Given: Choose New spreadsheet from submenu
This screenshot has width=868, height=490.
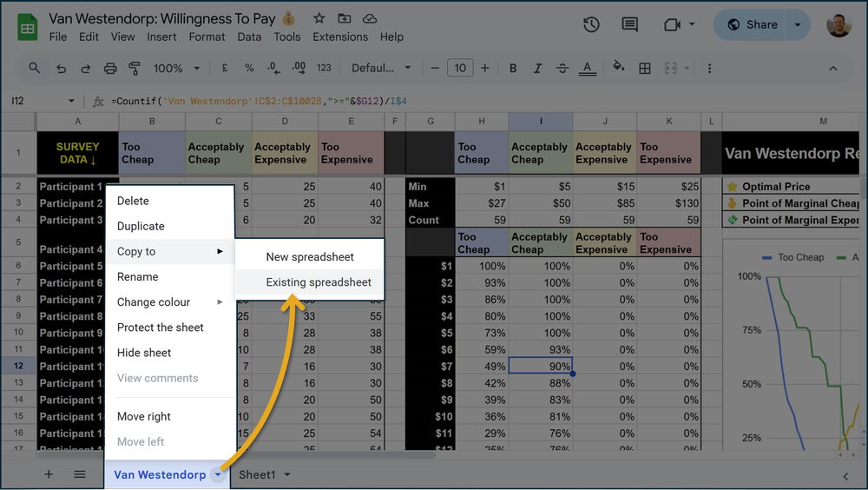Looking at the screenshot, I should pos(310,256).
